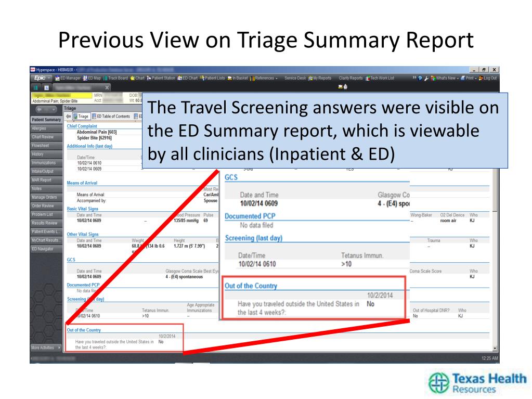This screenshot has width=532, height=399.
Task: Click 'Spider Bite [62916]' complaint text
Action: coord(94,138)
